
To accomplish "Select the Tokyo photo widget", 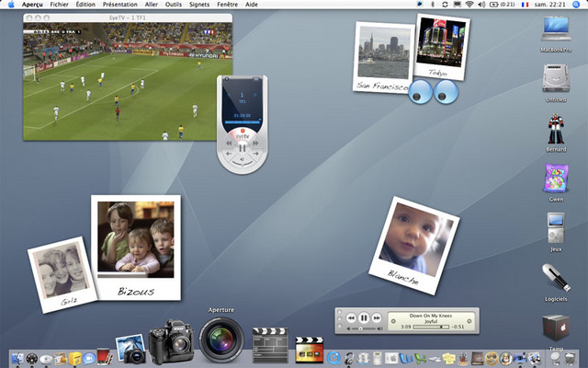I will [x=441, y=47].
